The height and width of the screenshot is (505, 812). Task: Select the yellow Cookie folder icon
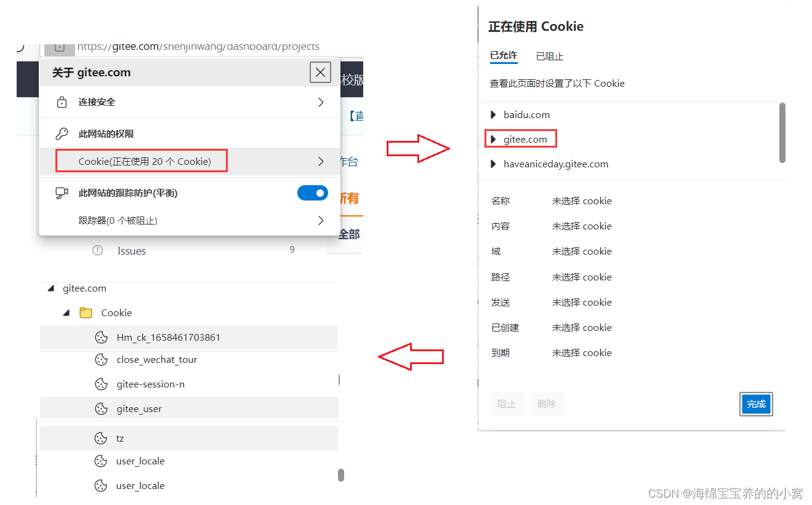click(x=86, y=313)
